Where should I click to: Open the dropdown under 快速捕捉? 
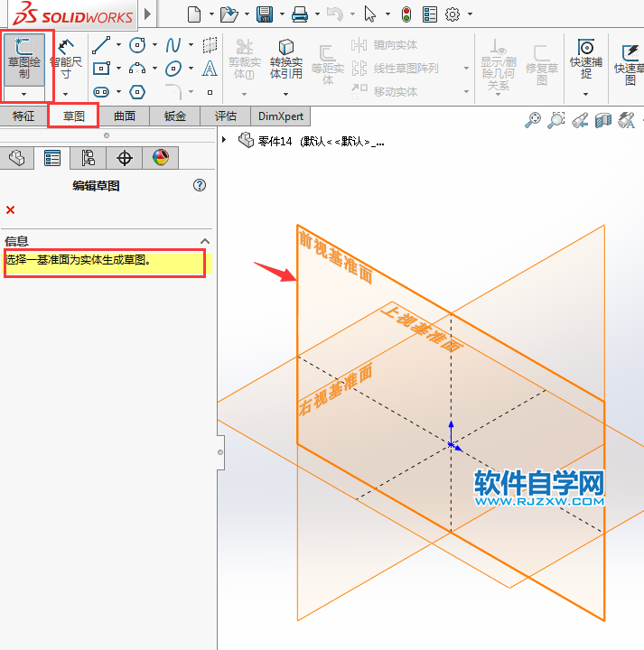click(x=585, y=94)
